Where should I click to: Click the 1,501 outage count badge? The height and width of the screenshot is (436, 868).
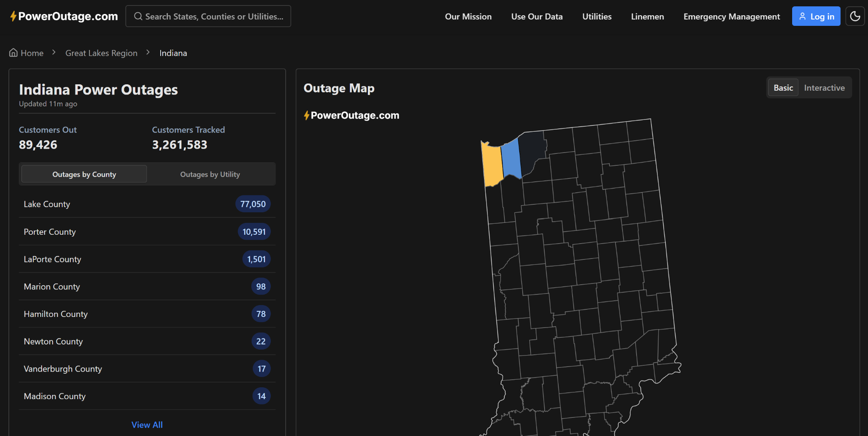256,259
